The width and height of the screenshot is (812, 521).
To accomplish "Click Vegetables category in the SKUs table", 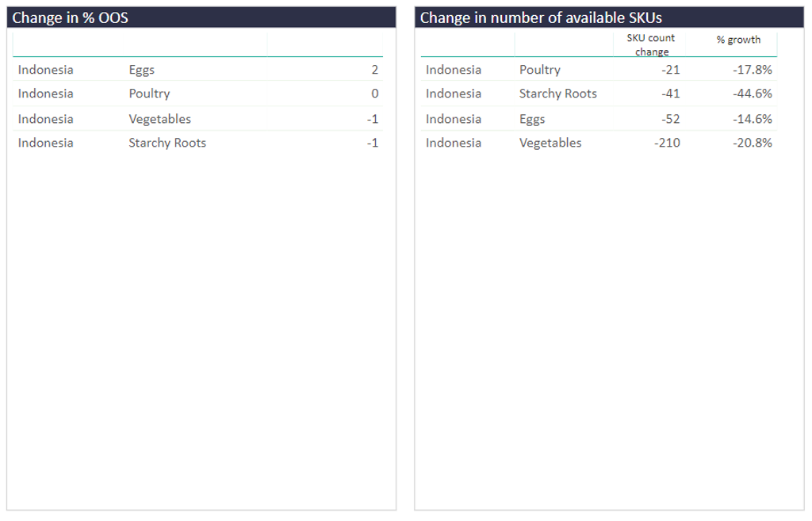I will coord(550,143).
